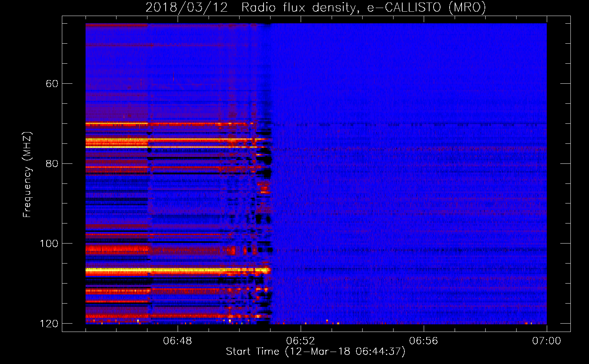
Task: Click the 06:56 time tick label
Action: click(423, 341)
